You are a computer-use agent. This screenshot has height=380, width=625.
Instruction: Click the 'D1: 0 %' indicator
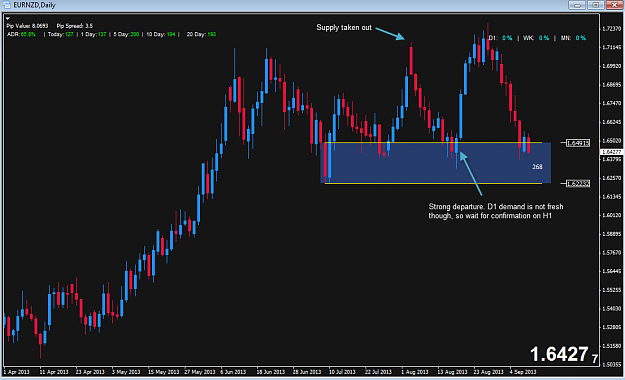pyautogui.click(x=500, y=38)
